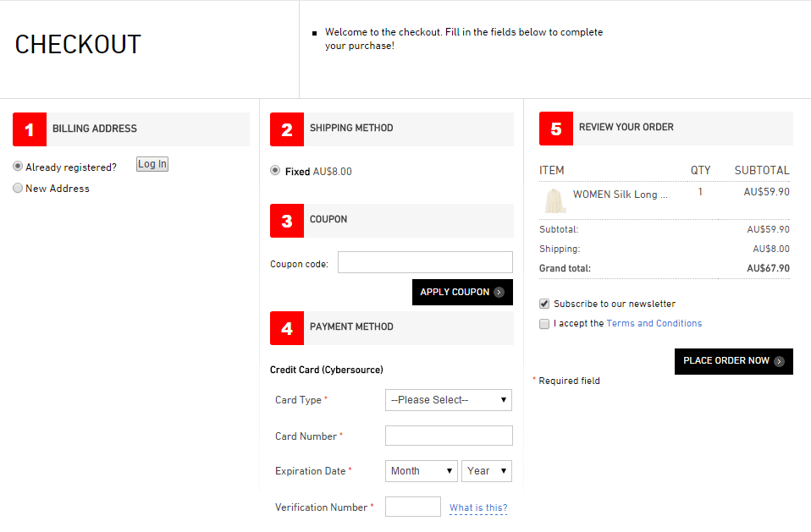The image size is (811, 532).
Task: Expand the expiration Year dropdown
Action: click(487, 471)
